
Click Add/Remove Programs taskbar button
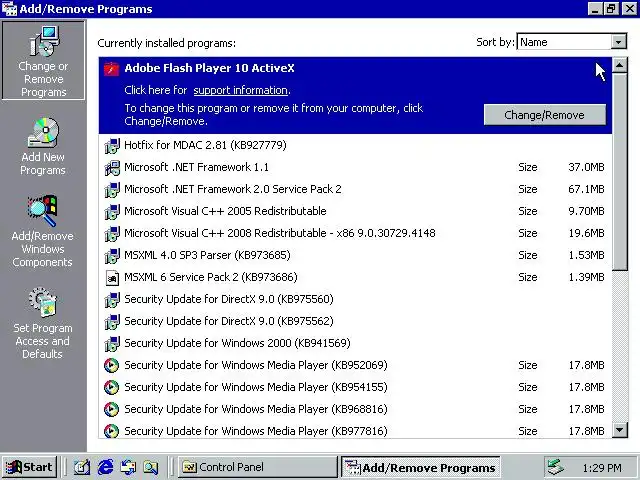(x=421, y=467)
